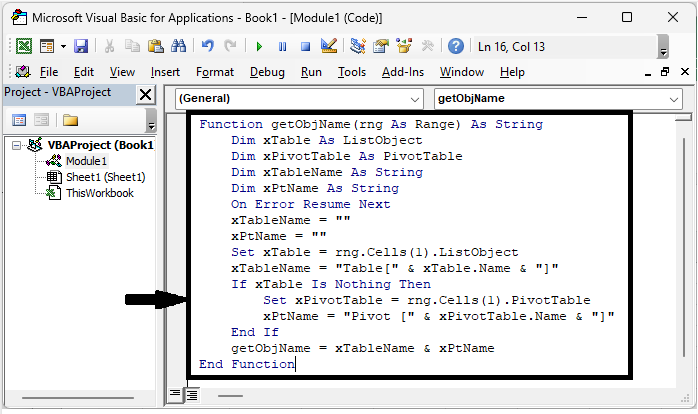
Task: Click the Ln 16, Col 13 position box
Action: point(564,46)
